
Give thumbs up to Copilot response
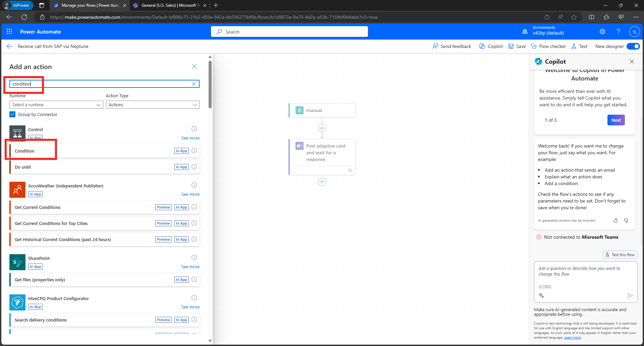pyautogui.click(x=615, y=220)
